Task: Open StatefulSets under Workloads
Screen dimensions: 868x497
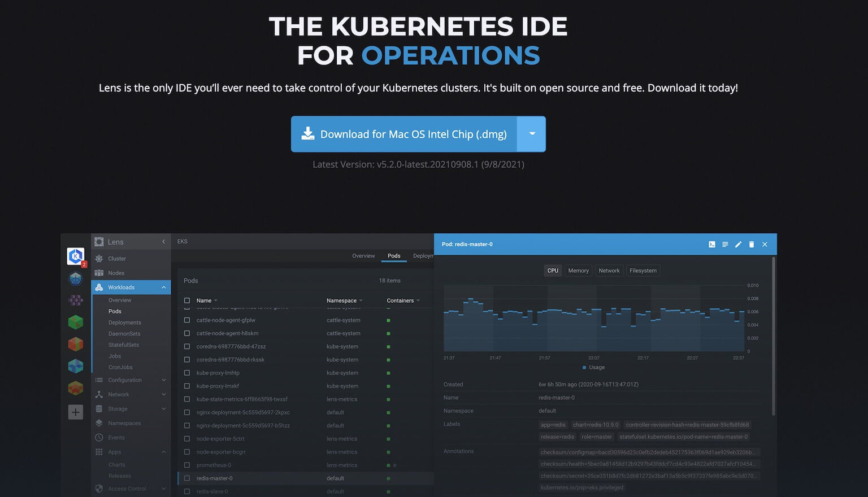Action: click(124, 345)
